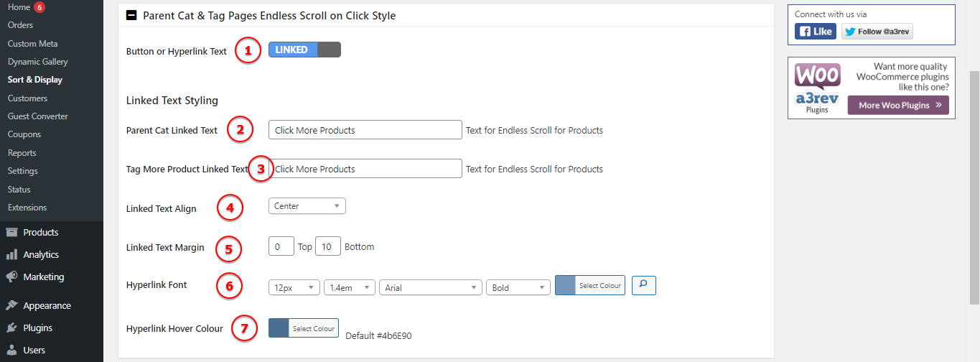Open the Guest Converter menu item
This screenshot has width=980, height=362.
37,116
